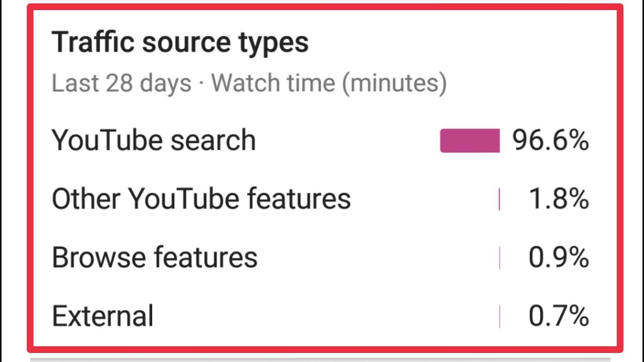Click the 96.6% value

(550, 140)
